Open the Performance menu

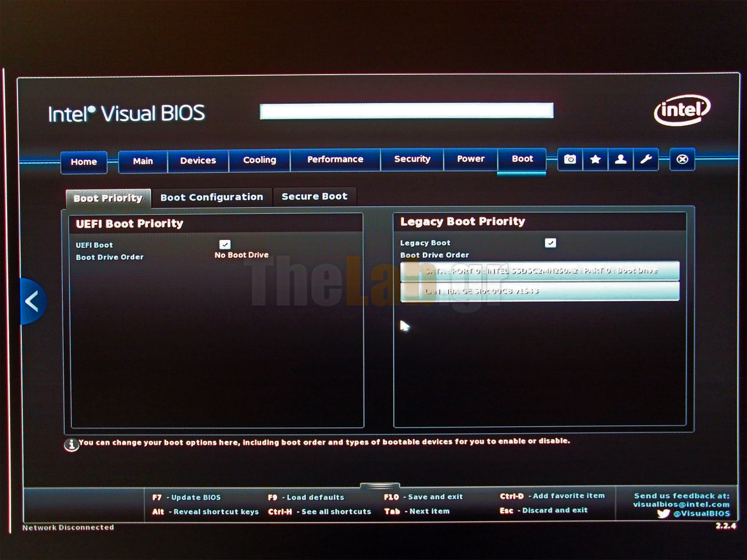335,159
